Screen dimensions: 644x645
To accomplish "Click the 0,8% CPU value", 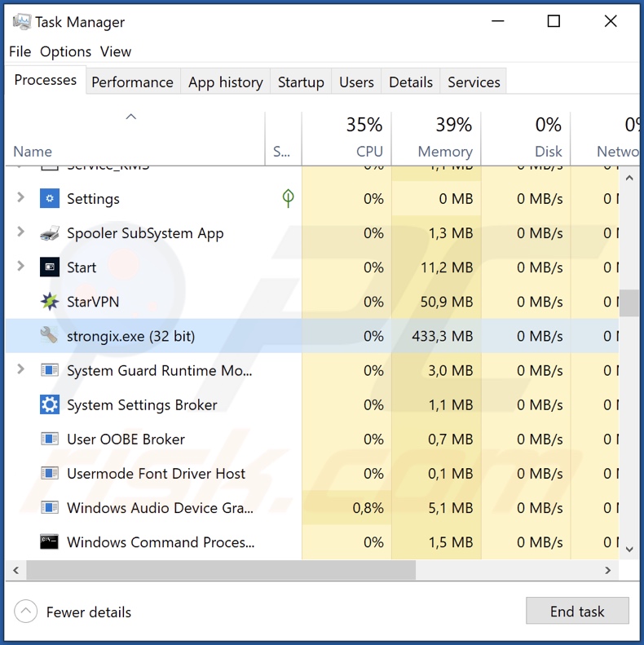I will tap(368, 508).
